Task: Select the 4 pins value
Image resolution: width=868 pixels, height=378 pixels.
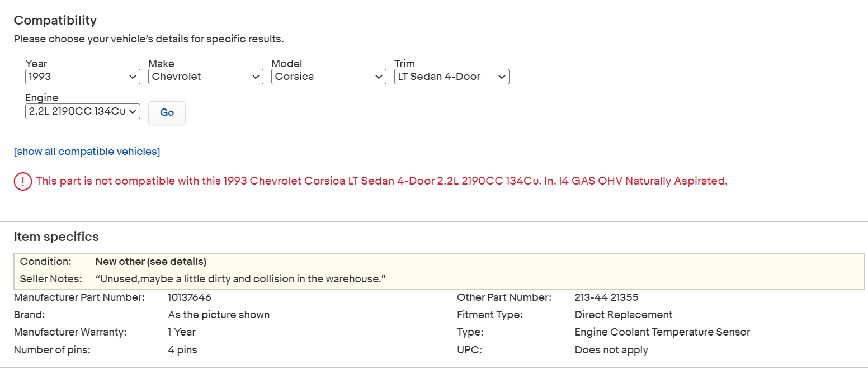Action: [182, 350]
